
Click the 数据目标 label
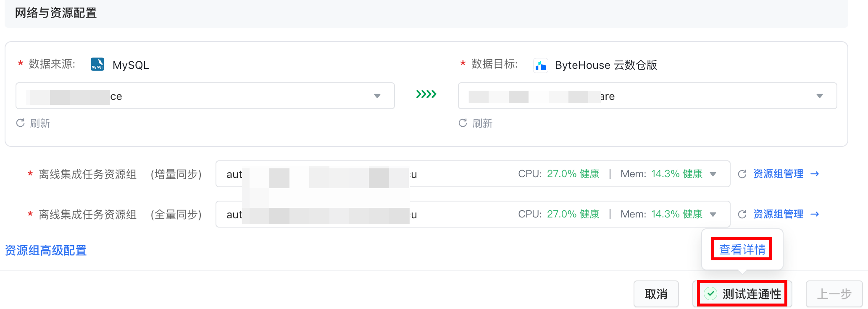pyautogui.click(x=494, y=64)
